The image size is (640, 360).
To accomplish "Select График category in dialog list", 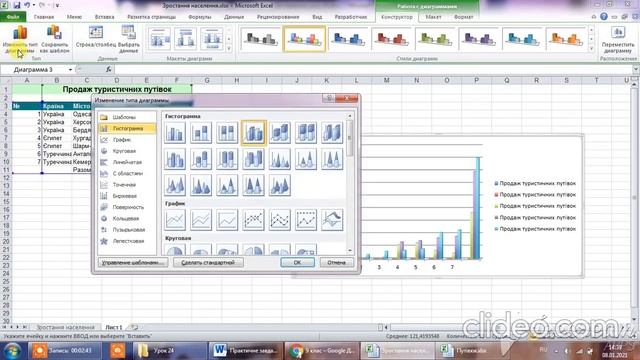I will (127, 140).
